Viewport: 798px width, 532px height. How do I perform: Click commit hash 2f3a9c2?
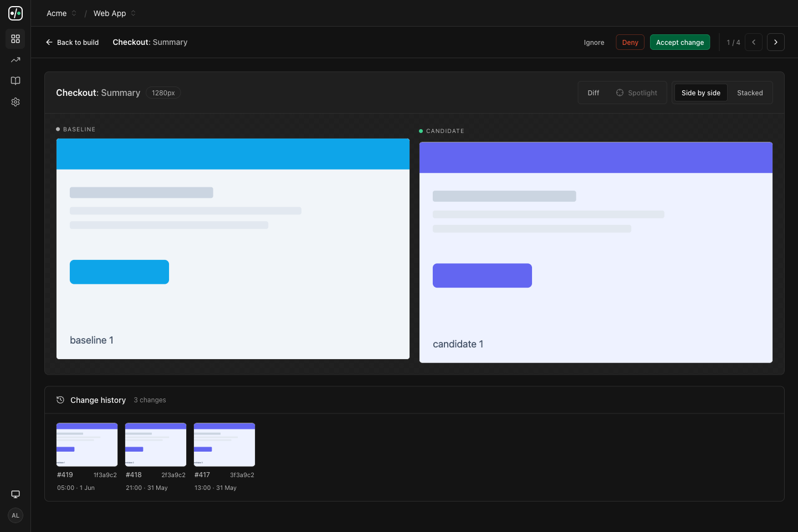(x=173, y=475)
